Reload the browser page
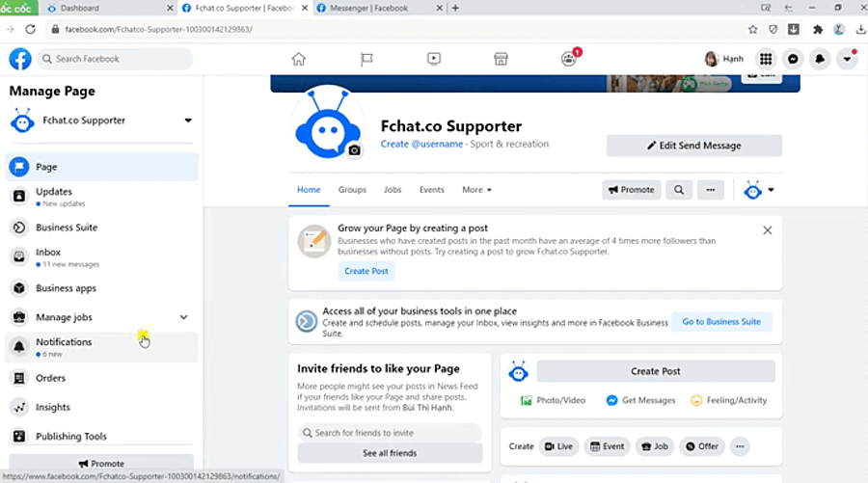The height and width of the screenshot is (483, 868). coord(31,29)
